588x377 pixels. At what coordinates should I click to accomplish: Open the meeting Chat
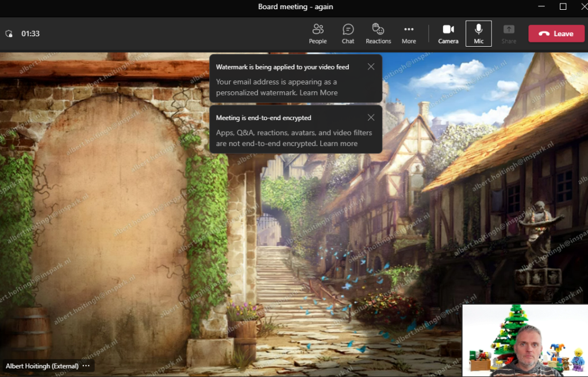[x=348, y=33]
